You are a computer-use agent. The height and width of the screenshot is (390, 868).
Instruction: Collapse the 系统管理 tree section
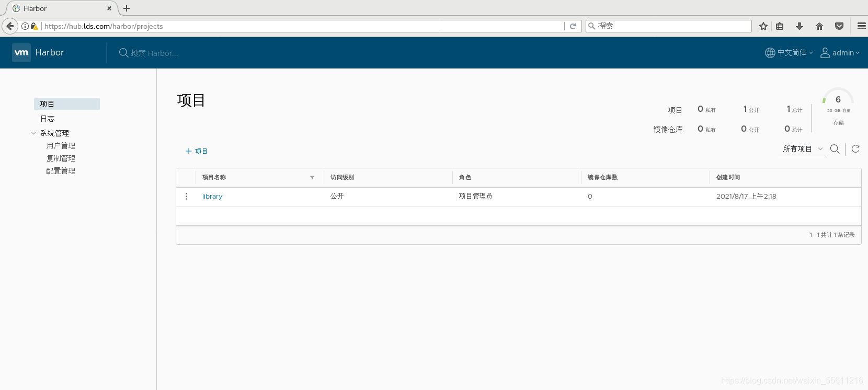tap(33, 133)
